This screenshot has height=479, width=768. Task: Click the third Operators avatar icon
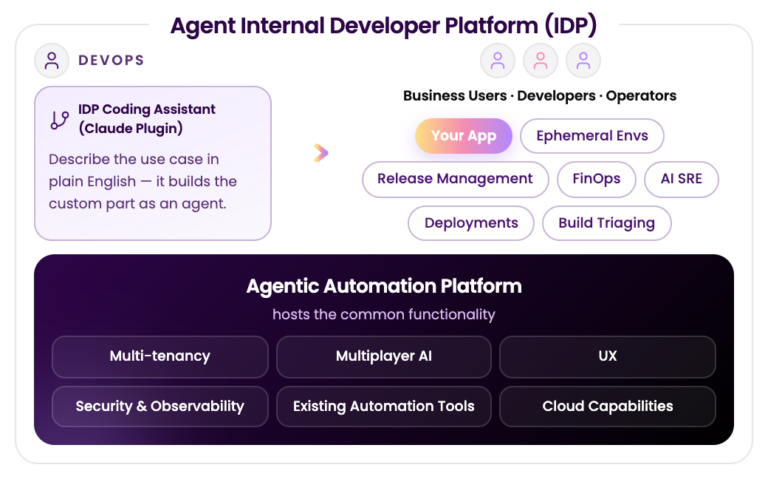coord(583,61)
